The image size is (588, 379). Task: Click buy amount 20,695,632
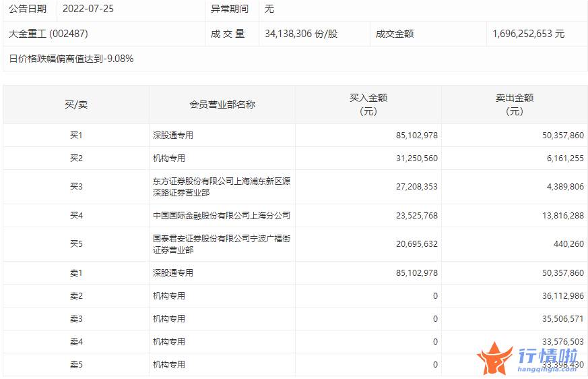pyautogui.click(x=417, y=244)
